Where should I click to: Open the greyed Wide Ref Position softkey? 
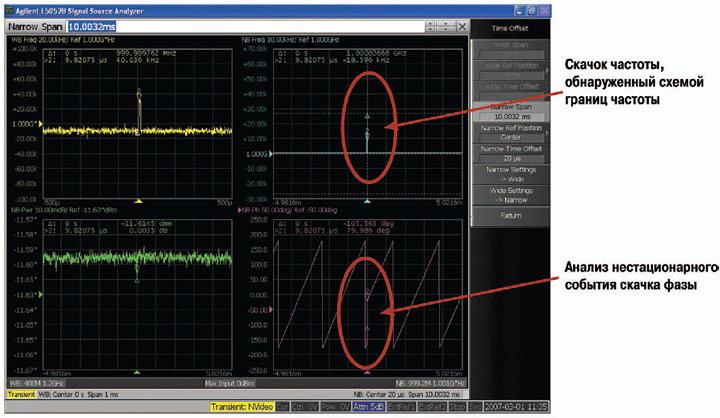pos(511,70)
